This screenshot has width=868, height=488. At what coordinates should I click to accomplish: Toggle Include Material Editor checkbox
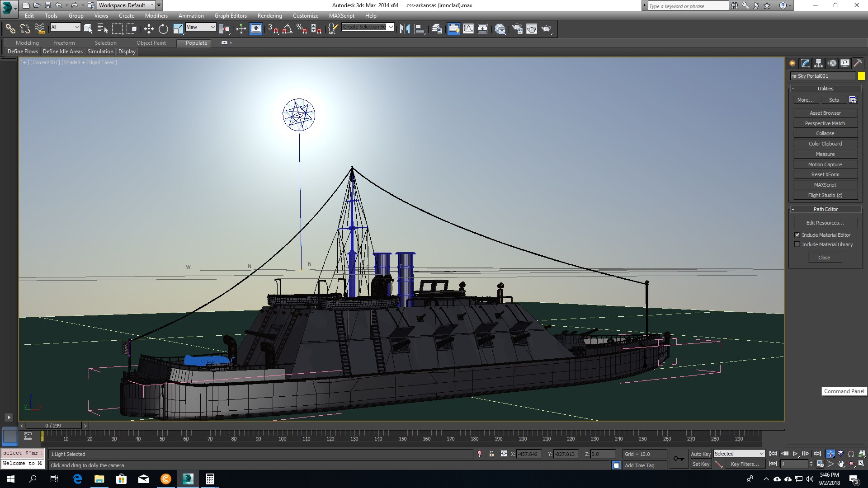click(797, 235)
